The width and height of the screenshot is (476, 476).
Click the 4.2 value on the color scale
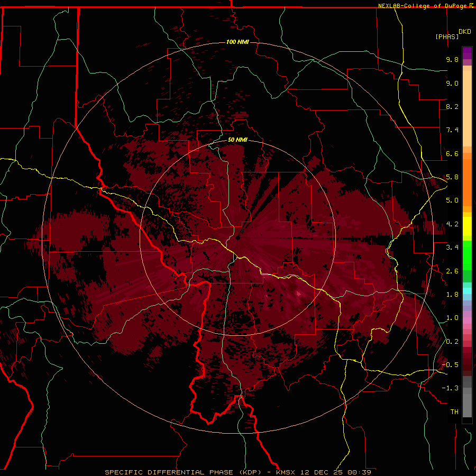coord(452,224)
